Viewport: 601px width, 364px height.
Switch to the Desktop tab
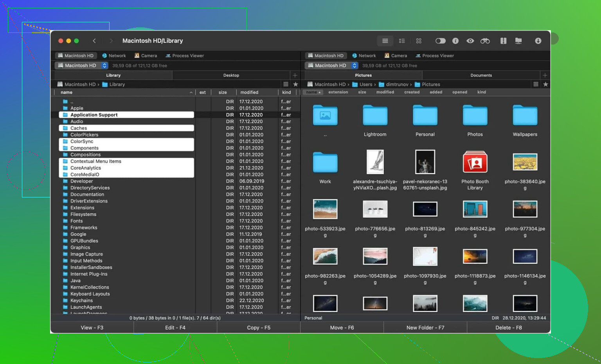[231, 75]
